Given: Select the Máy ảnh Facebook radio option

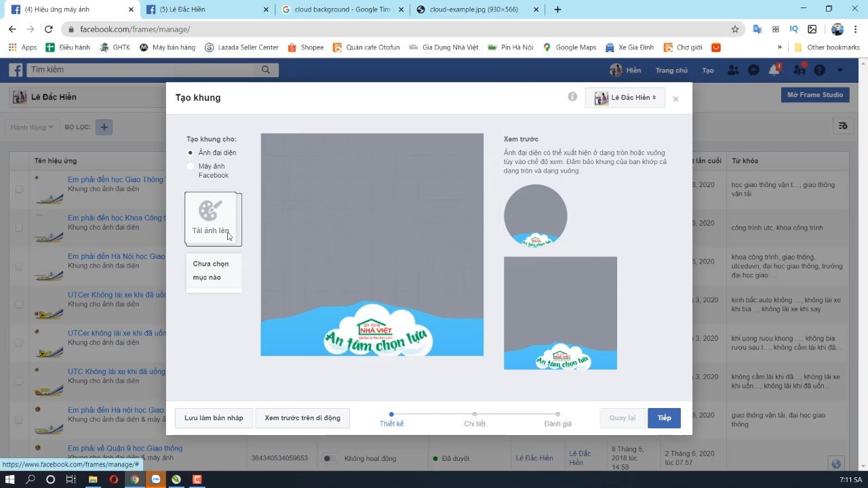Looking at the screenshot, I should pyautogui.click(x=191, y=166).
